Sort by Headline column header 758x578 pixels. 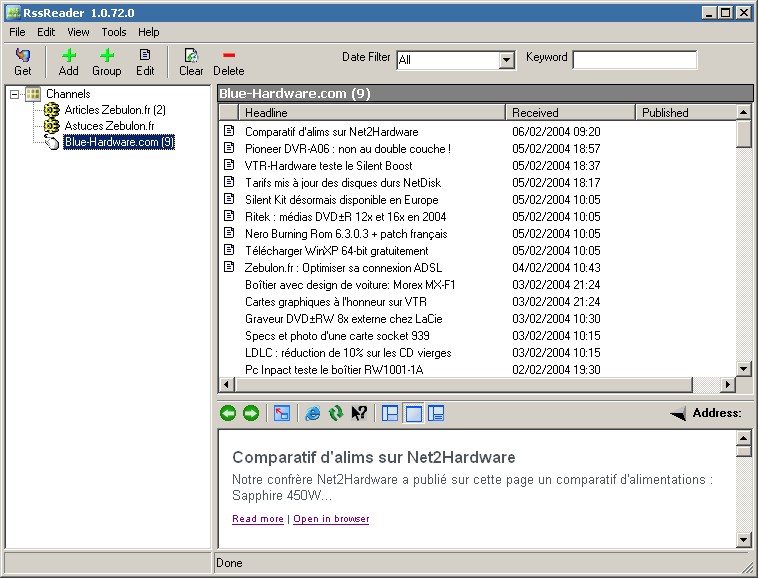click(x=372, y=113)
